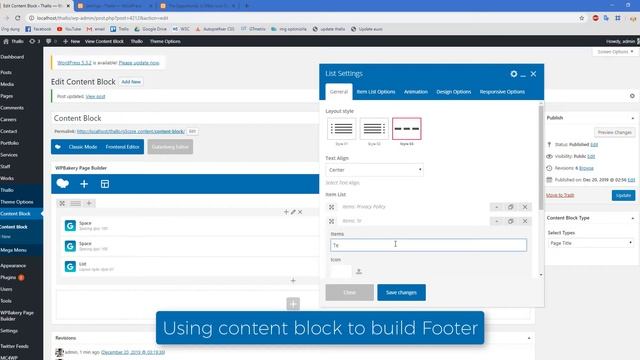Add element with WPBakery plus icon
The height and width of the screenshot is (360, 640).
click(84, 184)
